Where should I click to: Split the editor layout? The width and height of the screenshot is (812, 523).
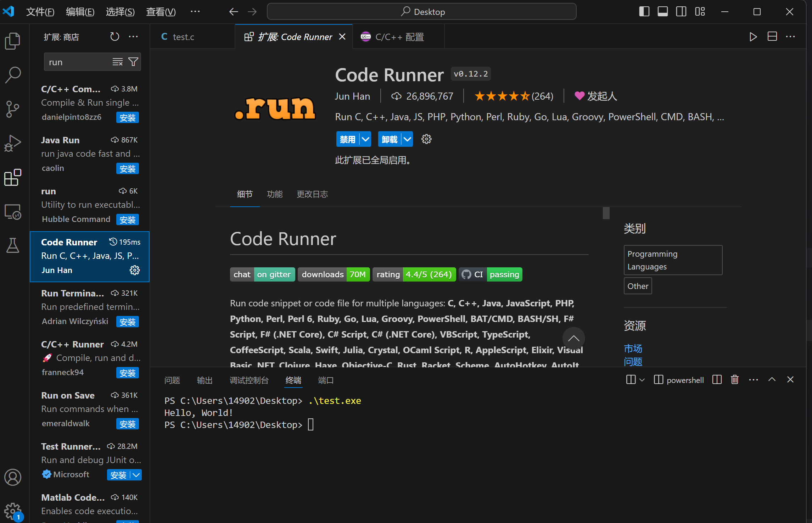coord(772,37)
